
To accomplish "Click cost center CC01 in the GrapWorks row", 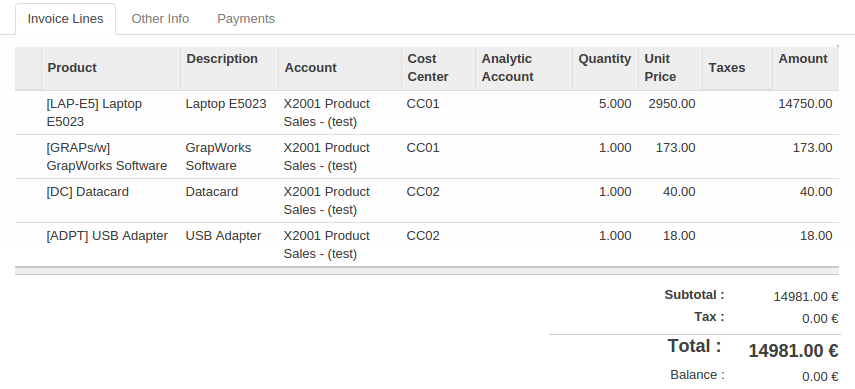I will (x=438, y=157).
